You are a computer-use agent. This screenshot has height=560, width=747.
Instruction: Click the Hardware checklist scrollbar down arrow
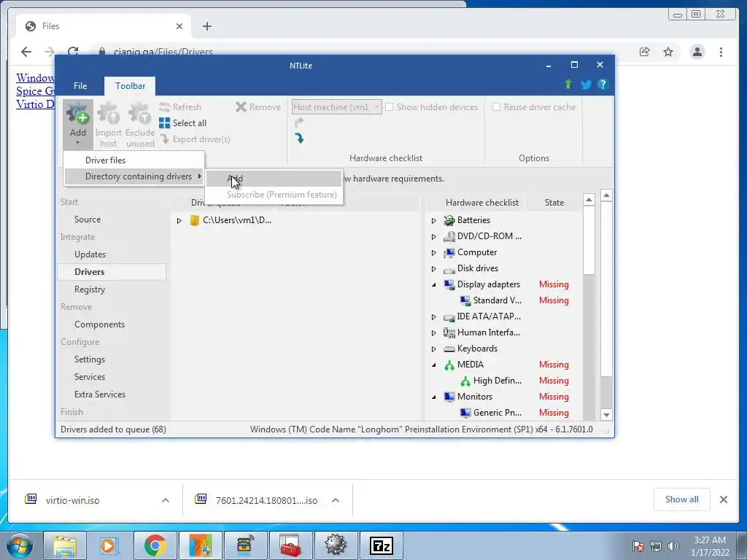(x=606, y=415)
